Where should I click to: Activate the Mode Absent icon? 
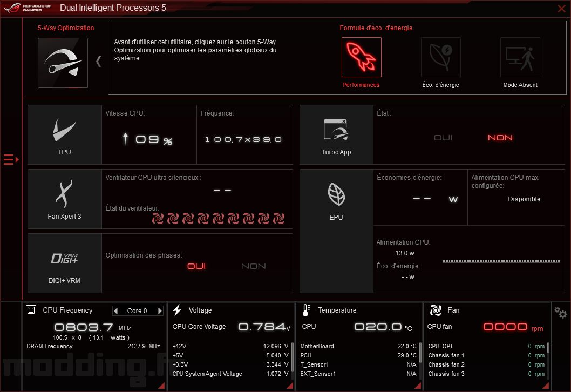point(520,57)
